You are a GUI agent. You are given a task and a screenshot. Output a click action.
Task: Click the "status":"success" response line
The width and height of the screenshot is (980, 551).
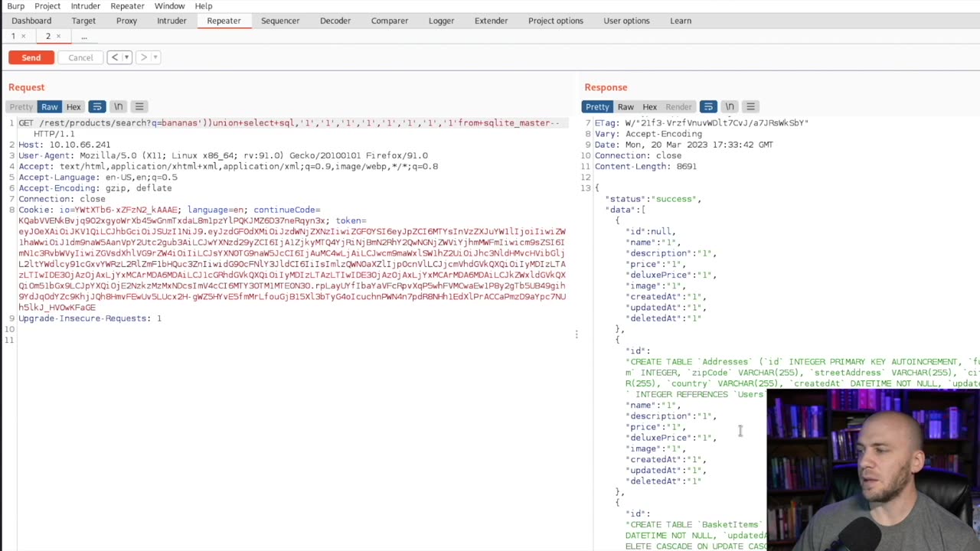[653, 199]
